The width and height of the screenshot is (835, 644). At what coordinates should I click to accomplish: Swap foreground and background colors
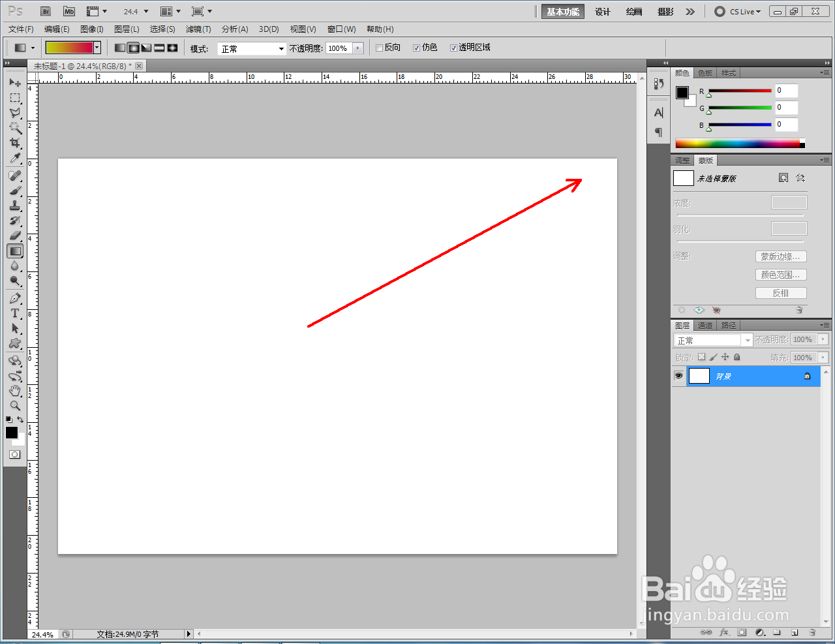click(21, 420)
